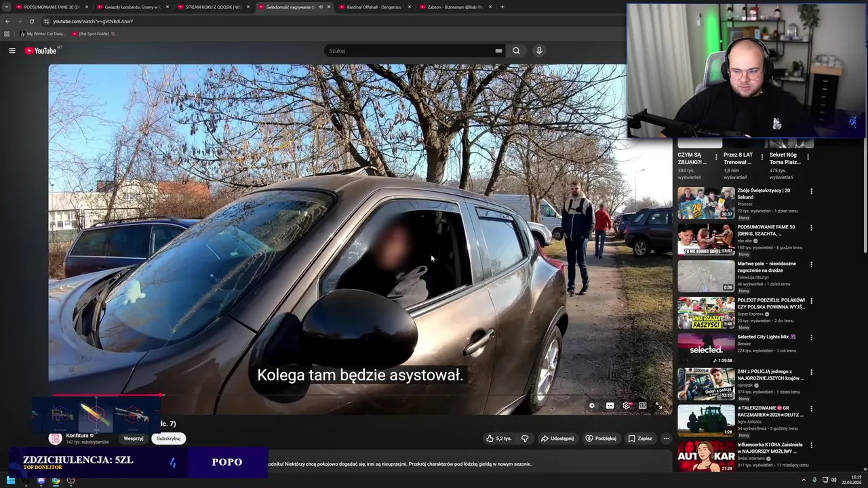The width and height of the screenshot is (868, 488).
Task: Show hidden system tray icons
Action: 804,480
